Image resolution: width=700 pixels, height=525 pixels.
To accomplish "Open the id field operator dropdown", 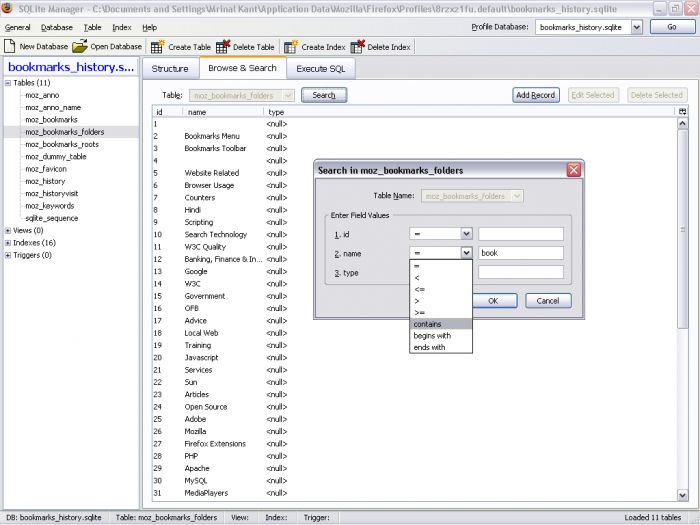I will point(466,233).
